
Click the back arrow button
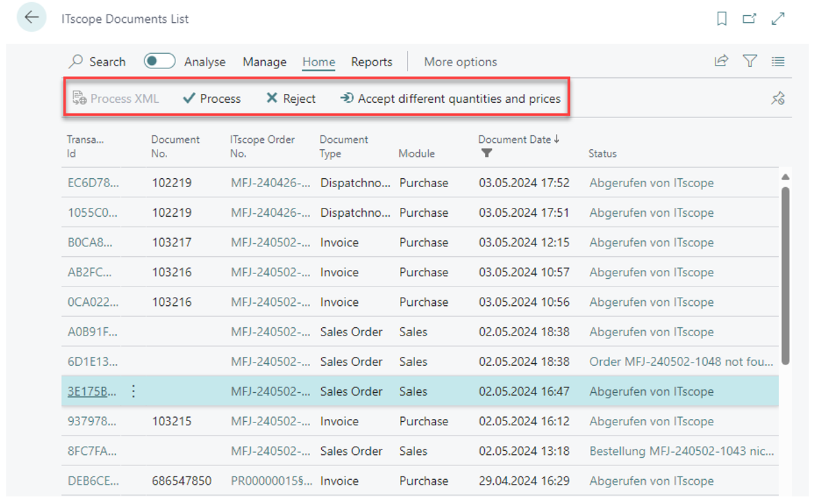click(31, 18)
